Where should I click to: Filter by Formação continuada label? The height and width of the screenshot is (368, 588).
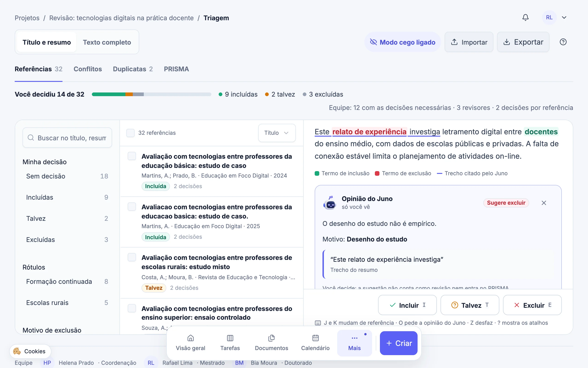pos(67,282)
